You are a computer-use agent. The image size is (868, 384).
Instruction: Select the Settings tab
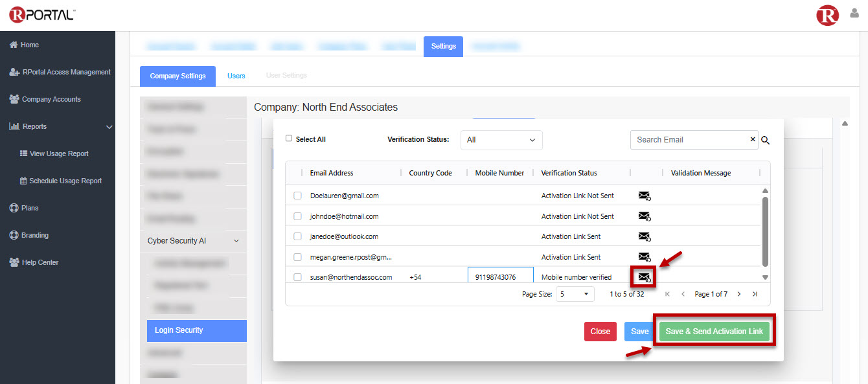tap(443, 47)
